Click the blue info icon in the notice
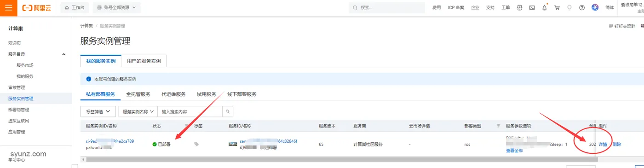 (89, 79)
